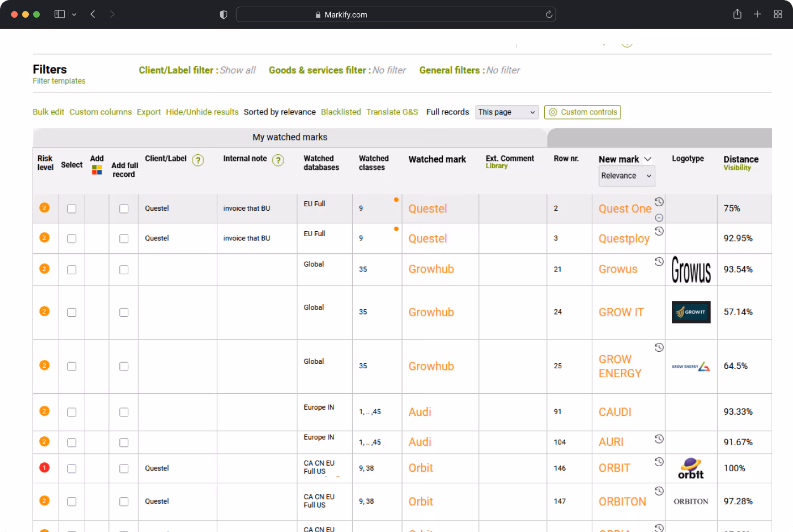
Task: Check Add full record box for Questploy row
Action: click(124, 239)
